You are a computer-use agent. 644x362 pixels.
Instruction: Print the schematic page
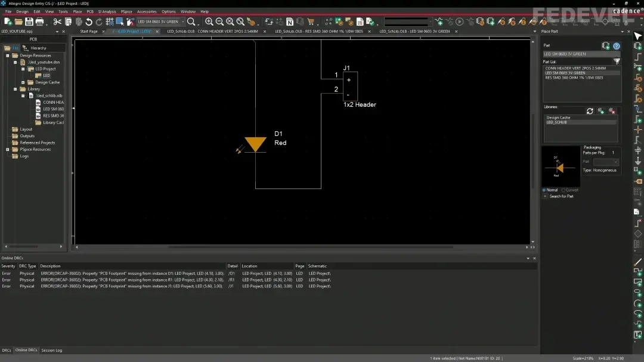pos(39,21)
